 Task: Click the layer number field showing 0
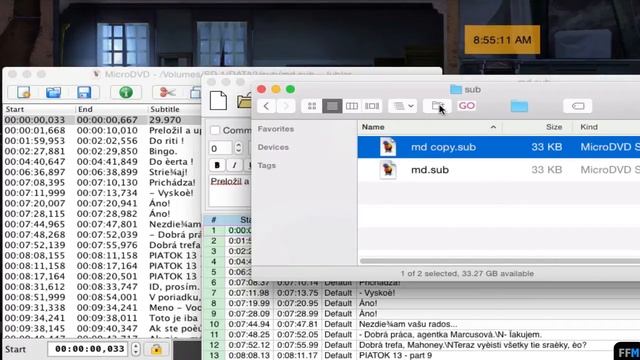click(220, 148)
